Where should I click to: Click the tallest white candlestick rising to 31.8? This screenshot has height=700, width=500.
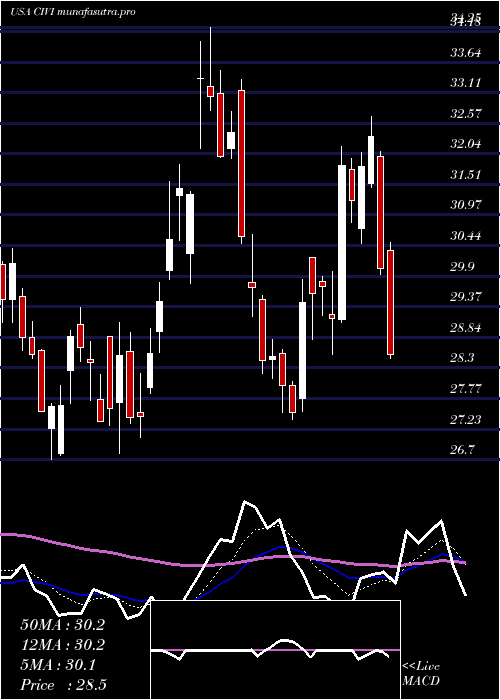click(342, 242)
